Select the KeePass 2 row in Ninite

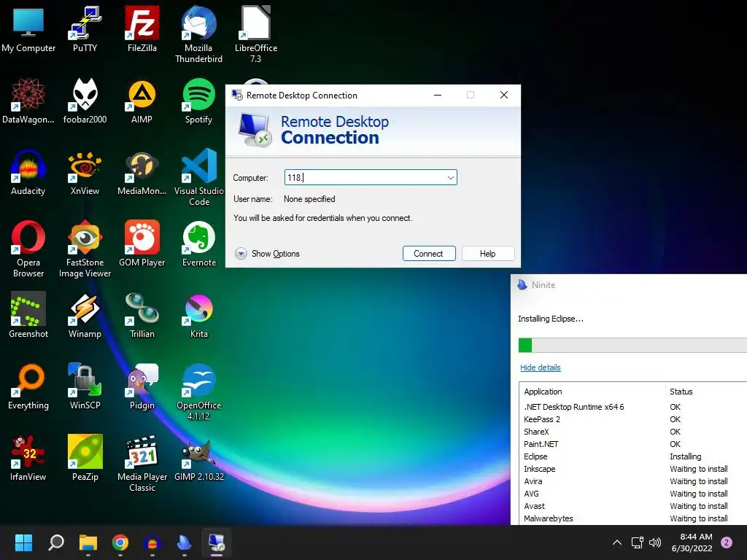(x=634, y=419)
